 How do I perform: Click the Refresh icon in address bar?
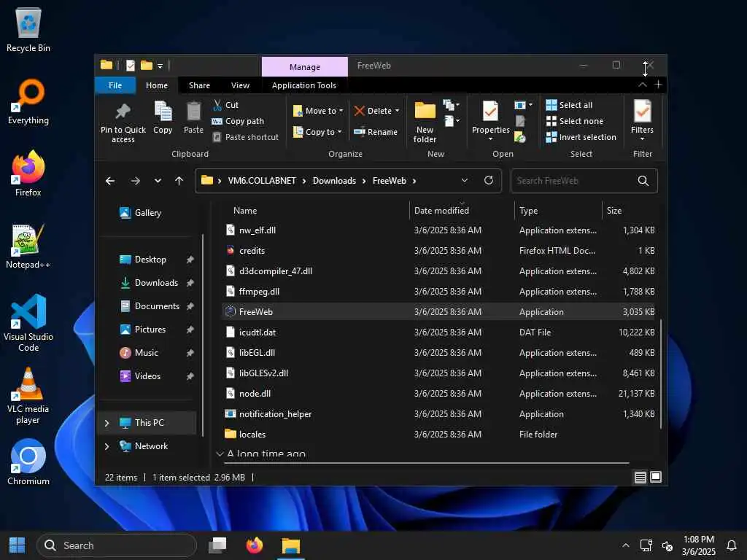488,181
